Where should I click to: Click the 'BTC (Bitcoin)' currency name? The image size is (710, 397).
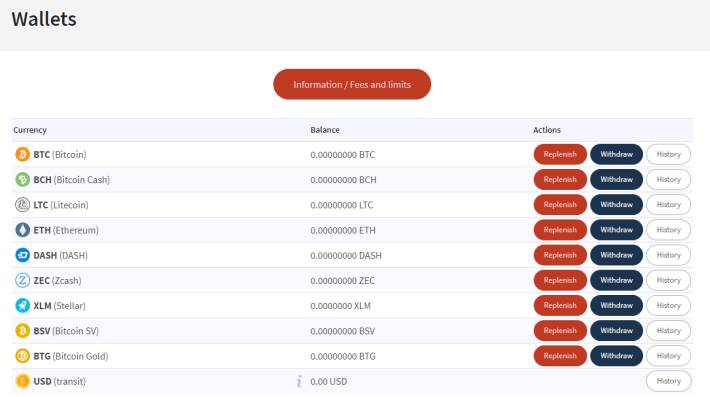point(60,155)
